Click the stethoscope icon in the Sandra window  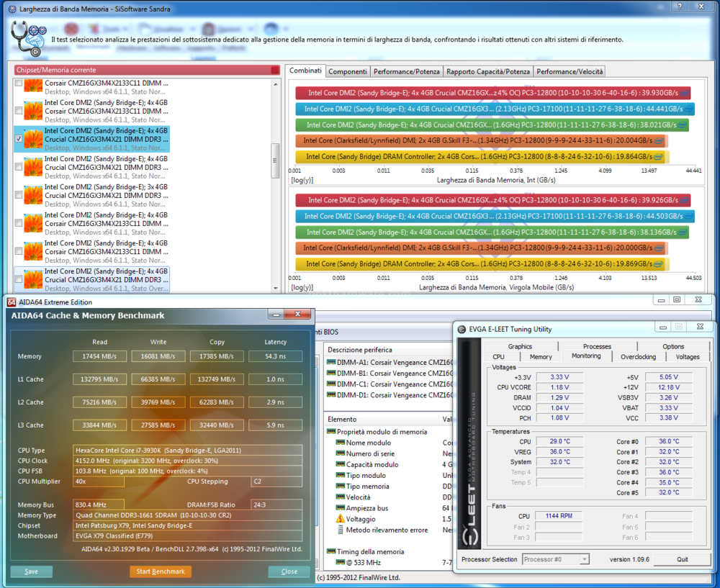[x=27, y=38]
